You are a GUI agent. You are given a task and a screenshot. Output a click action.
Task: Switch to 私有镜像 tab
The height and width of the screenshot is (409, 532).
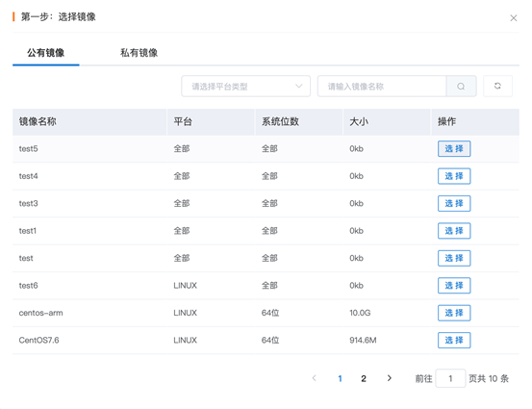[139, 53]
